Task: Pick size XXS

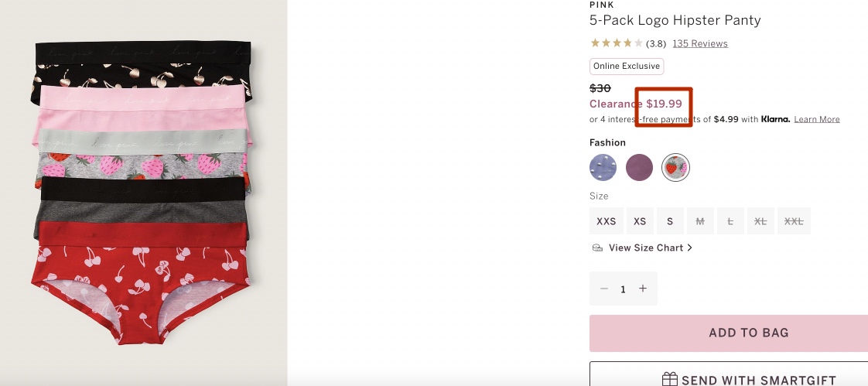Action: (x=607, y=221)
